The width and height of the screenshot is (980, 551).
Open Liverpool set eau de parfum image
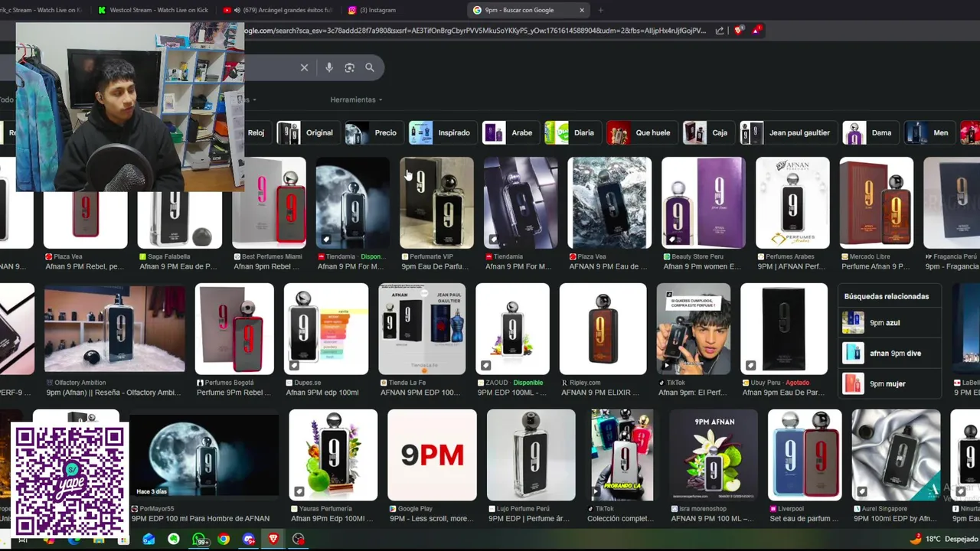click(805, 455)
